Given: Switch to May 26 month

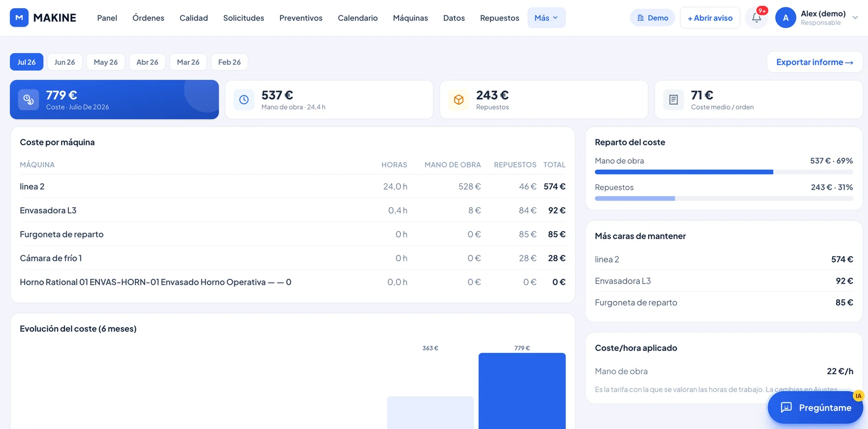Looking at the screenshot, I should [106, 62].
